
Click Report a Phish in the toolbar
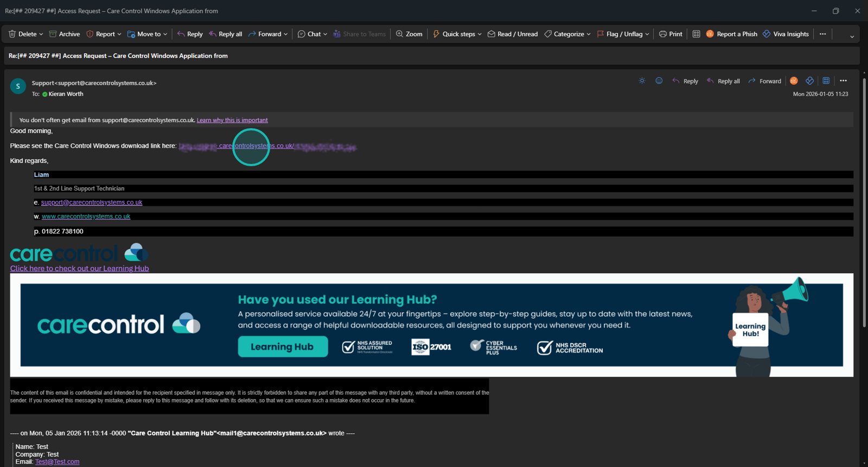pyautogui.click(x=731, y=34)
